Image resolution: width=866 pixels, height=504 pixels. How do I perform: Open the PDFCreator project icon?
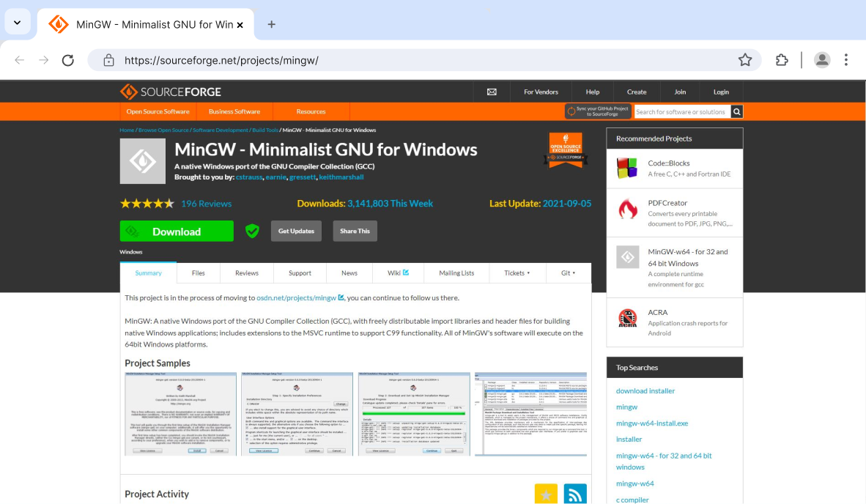click(627, 209)
